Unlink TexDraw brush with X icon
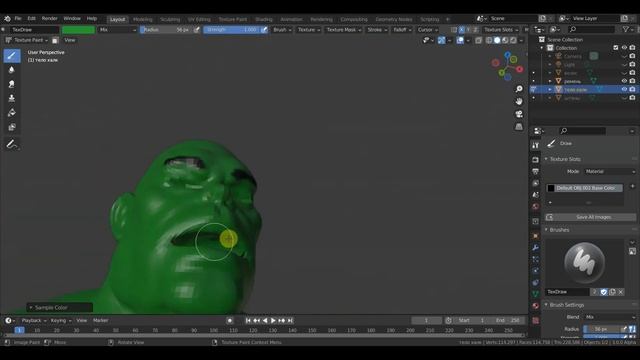Screen dimensions: 640x360 pyautogui.click(x=621, y=292)
